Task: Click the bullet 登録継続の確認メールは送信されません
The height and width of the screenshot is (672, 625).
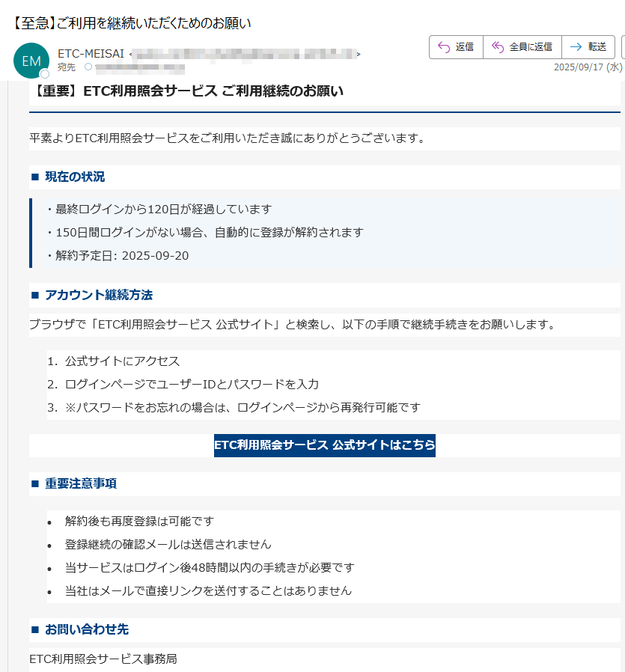Action: (168, 544)
